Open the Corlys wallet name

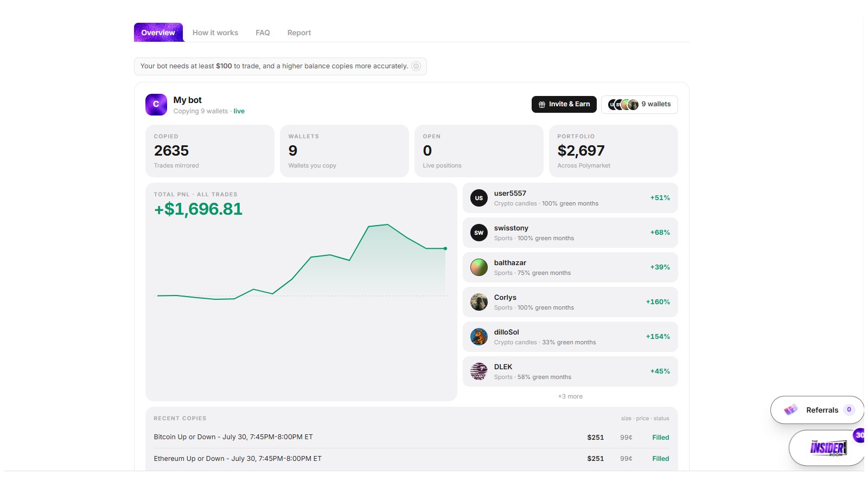505,298
